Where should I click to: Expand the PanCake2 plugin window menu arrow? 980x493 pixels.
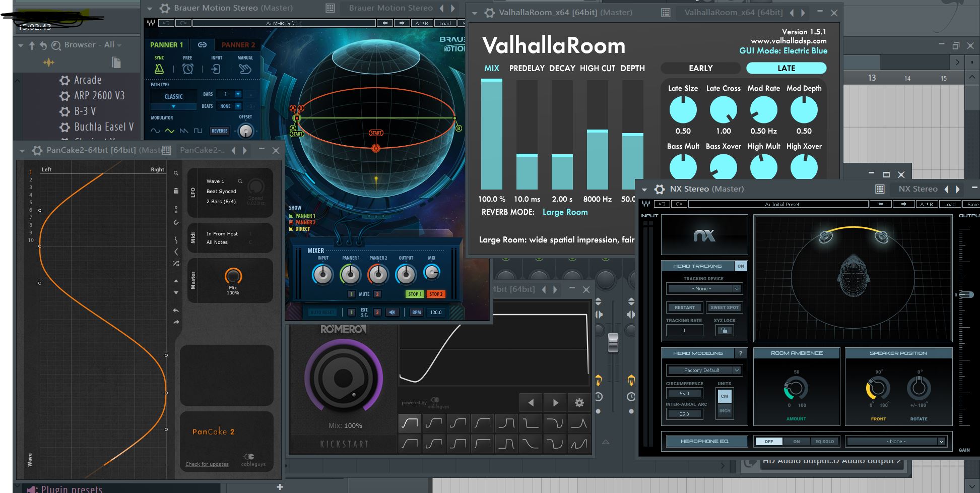pos(22,150)
